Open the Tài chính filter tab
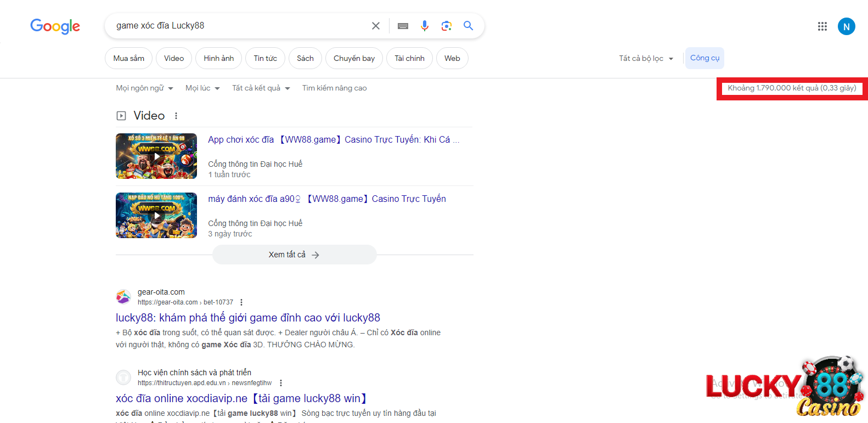Image resolution: width=868 pixels, height=423 pixels. click(410, 58)
